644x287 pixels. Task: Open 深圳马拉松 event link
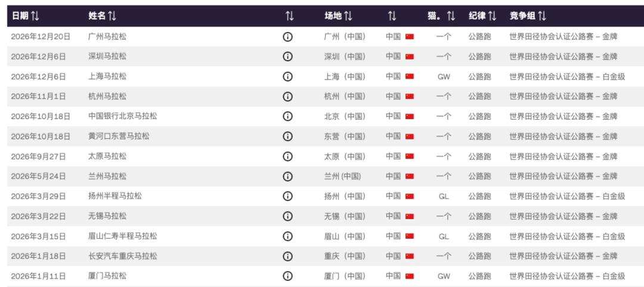(x=107, y=57)
